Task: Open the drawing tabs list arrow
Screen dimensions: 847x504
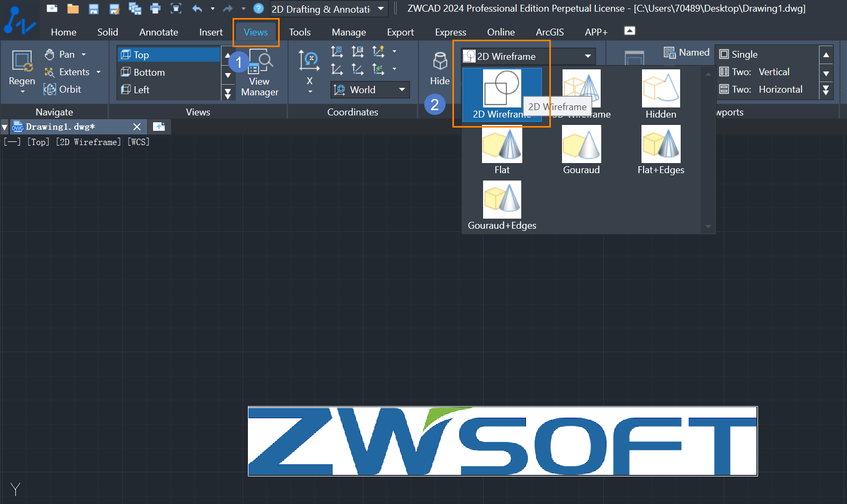Action: [x=5, y=127]
